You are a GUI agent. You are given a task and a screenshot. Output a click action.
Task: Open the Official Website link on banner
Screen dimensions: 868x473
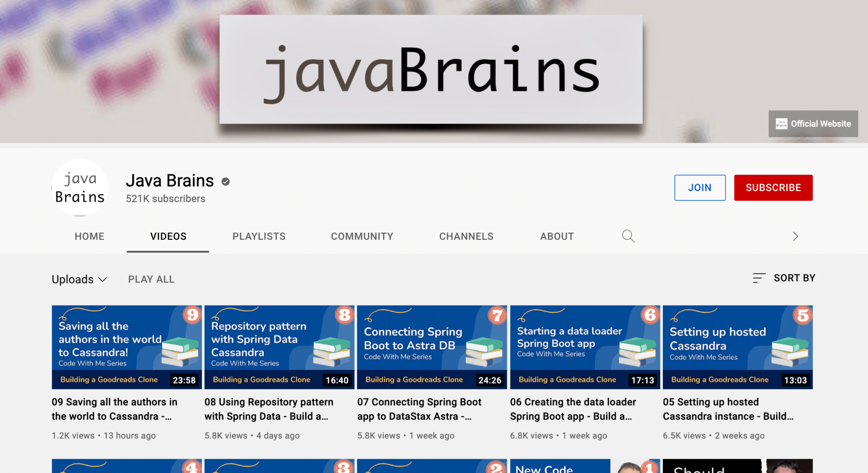813,124
